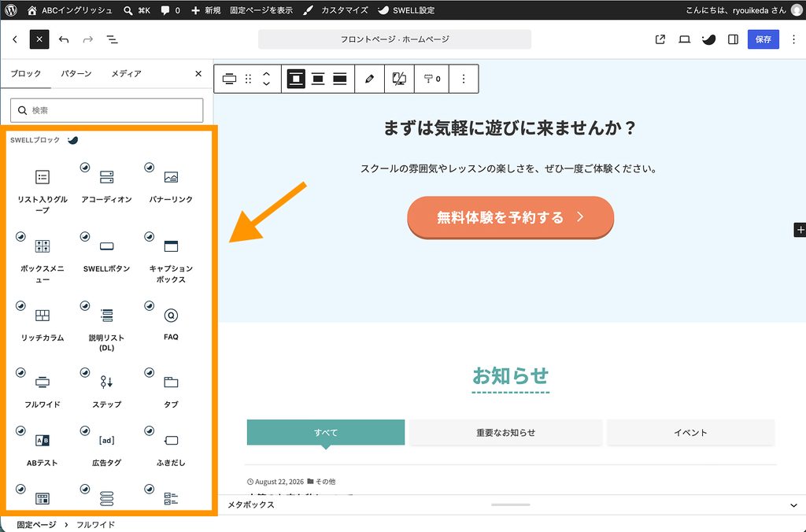Insert リスト入りグループ block
This screenshot has height=532, width=806.
pyautogui.click(x=43, y=190)
